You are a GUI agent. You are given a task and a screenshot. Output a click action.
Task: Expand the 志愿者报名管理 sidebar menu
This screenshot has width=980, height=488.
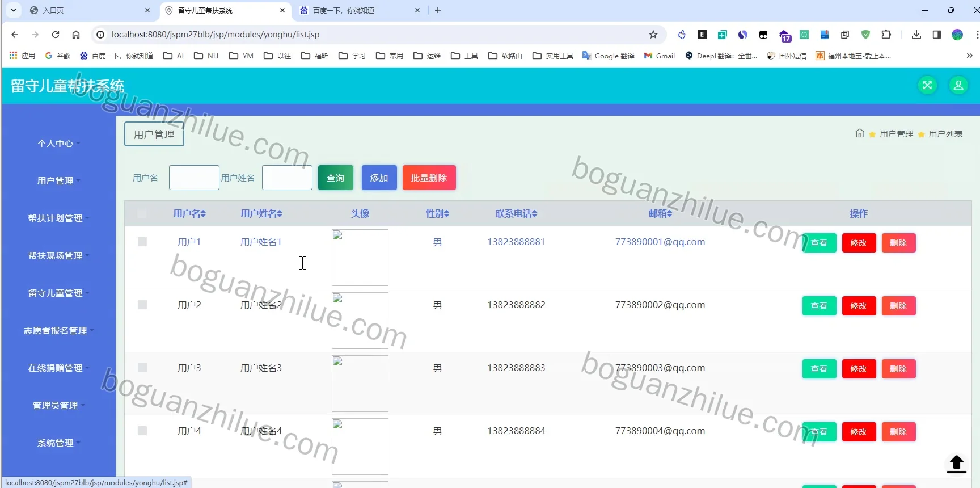pyautogui.click(x=58, y=330)
